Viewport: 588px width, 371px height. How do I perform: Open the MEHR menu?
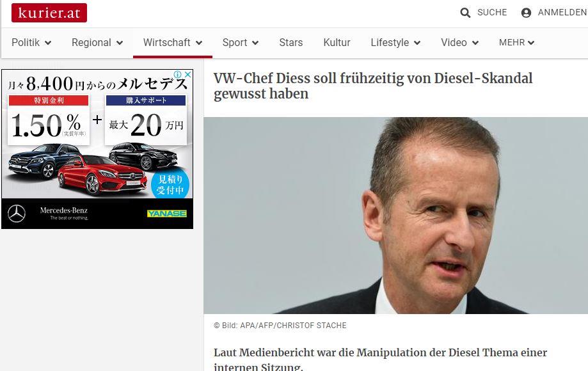(516, 43)
